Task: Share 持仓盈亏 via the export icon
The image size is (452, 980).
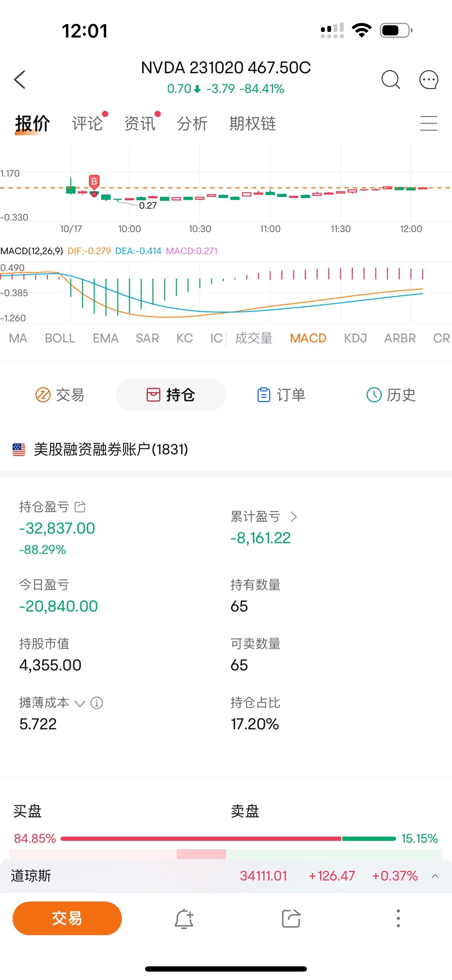Action: click(x=80, y=506)
